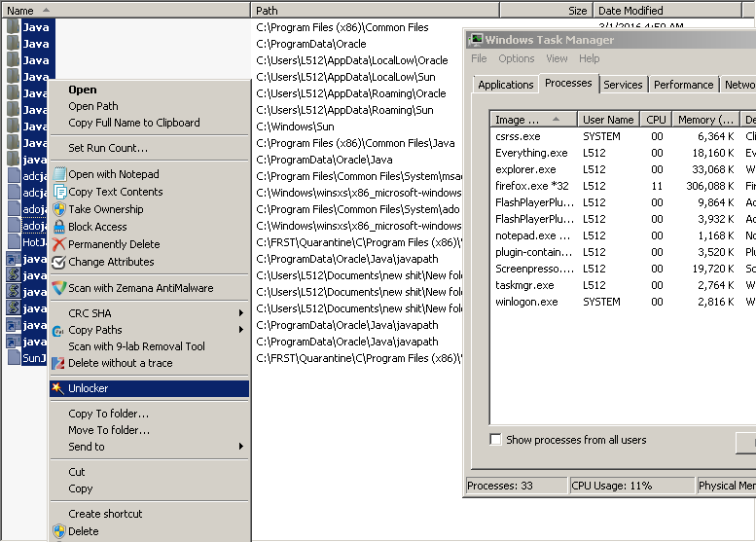
Task: Select the notepad.exe process row
Action: pyautogui.click(x=622, y=235)
